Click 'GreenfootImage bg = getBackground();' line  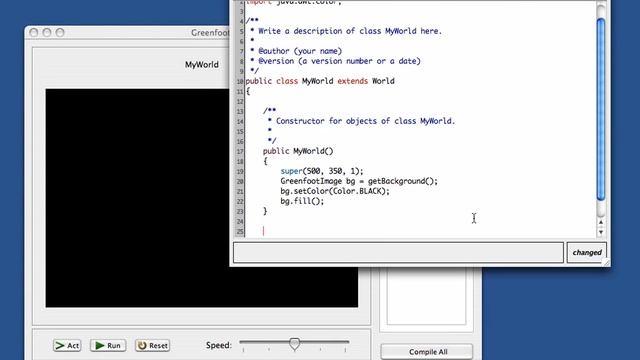click(359, 181)
